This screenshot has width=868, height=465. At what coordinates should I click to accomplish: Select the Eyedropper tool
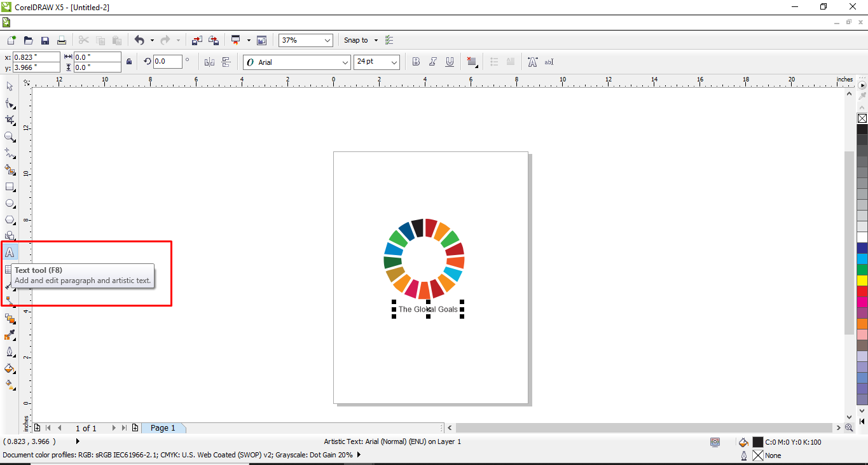coord(10,335)
